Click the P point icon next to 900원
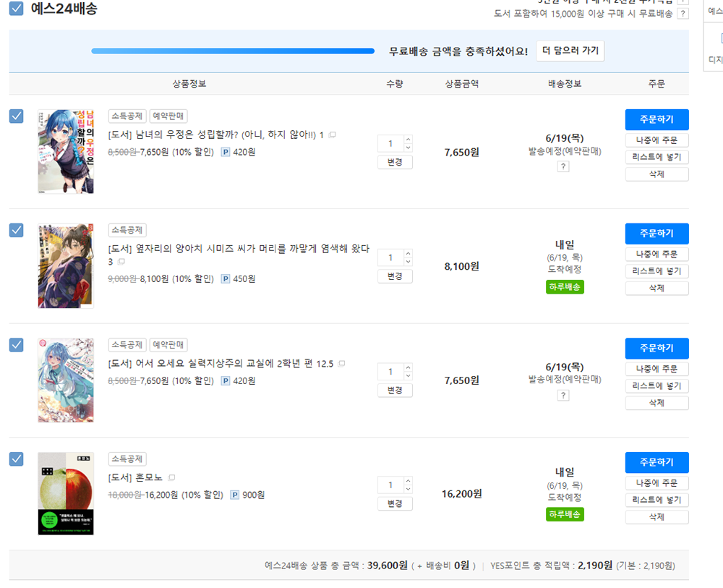 235,495
